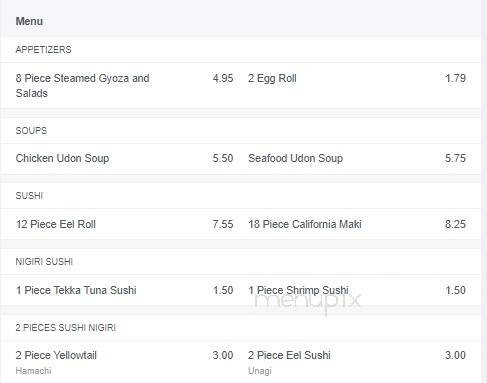
Task: Pick 2 Piece Yellowtail item
Action: point(56,355)
